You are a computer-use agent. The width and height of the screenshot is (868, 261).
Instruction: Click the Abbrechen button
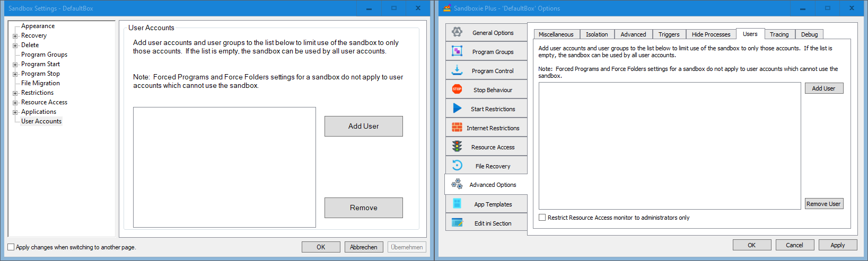[x=363, y=247]
